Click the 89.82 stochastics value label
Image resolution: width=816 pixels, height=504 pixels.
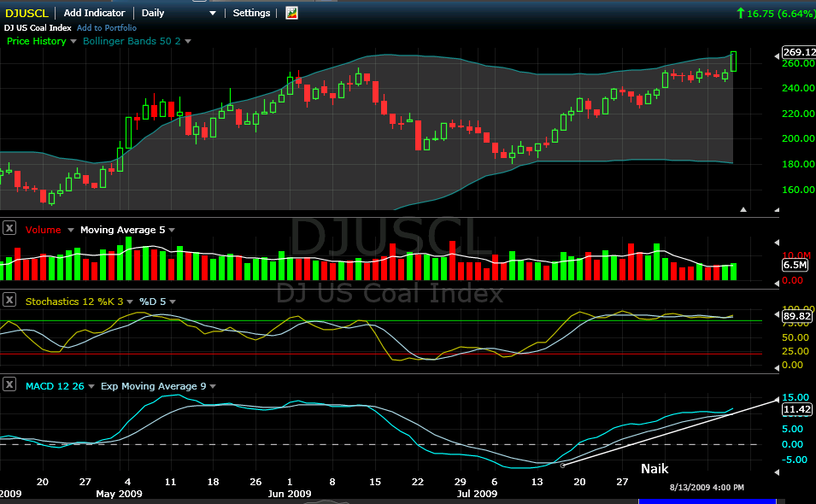click(x=797, y=316)
